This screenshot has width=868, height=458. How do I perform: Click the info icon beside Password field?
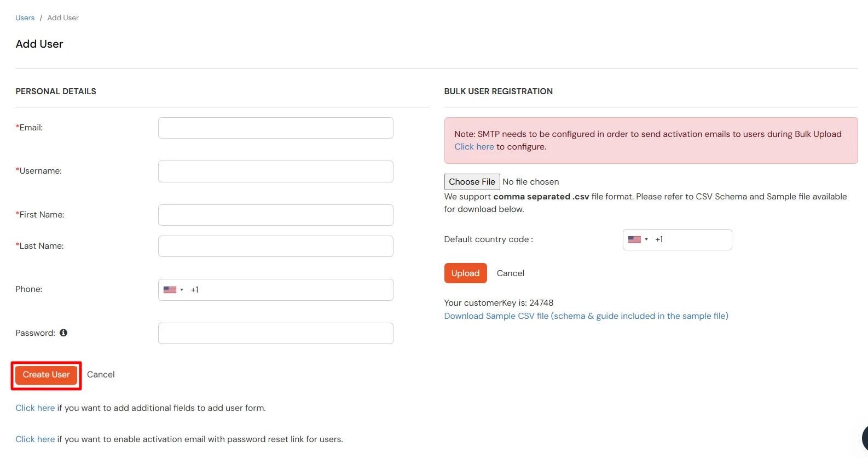(x=63, y=333)
